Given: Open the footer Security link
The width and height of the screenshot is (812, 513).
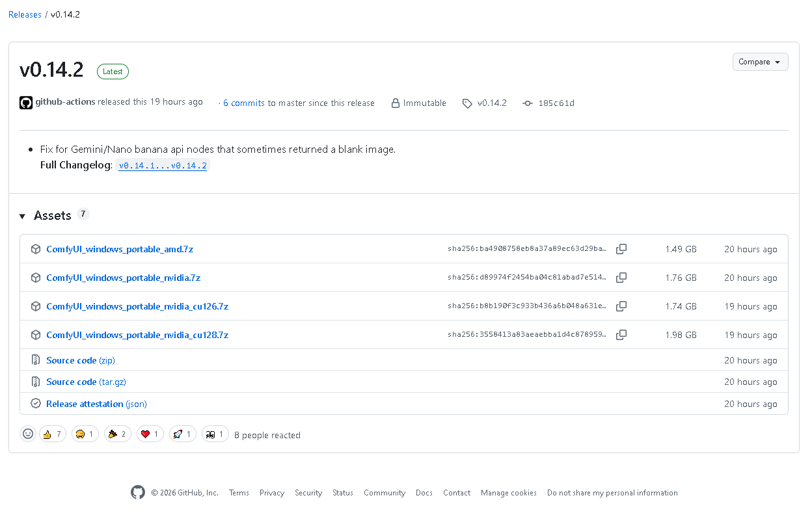Looking at the screenshot, I should (308, 493).
